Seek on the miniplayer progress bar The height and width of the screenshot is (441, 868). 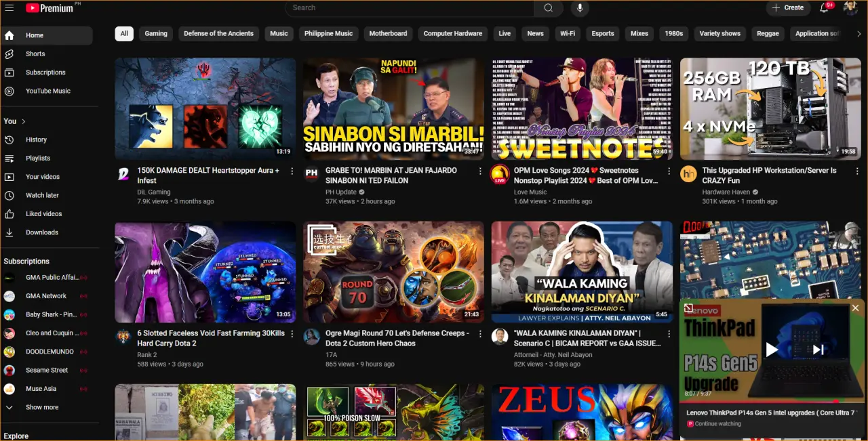(772, 402)
